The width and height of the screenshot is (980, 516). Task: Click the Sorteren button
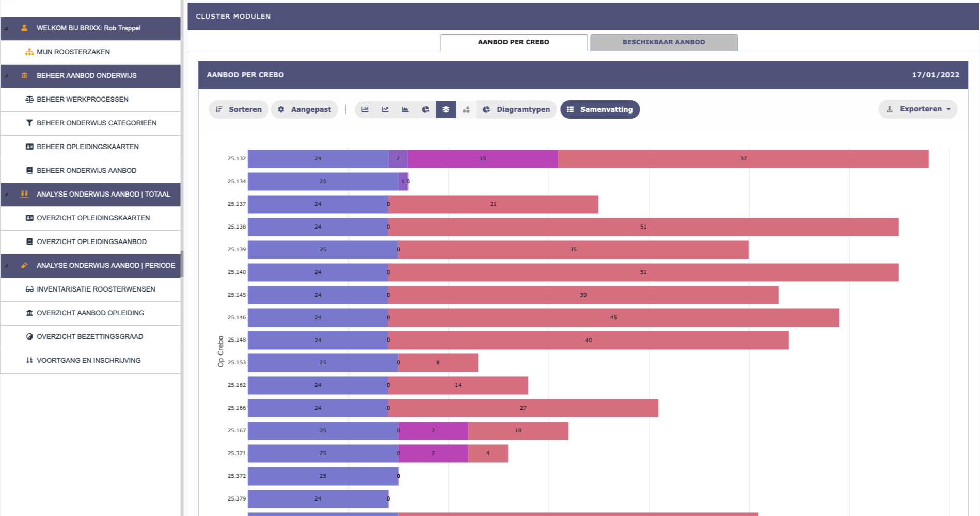pos(239,109)
